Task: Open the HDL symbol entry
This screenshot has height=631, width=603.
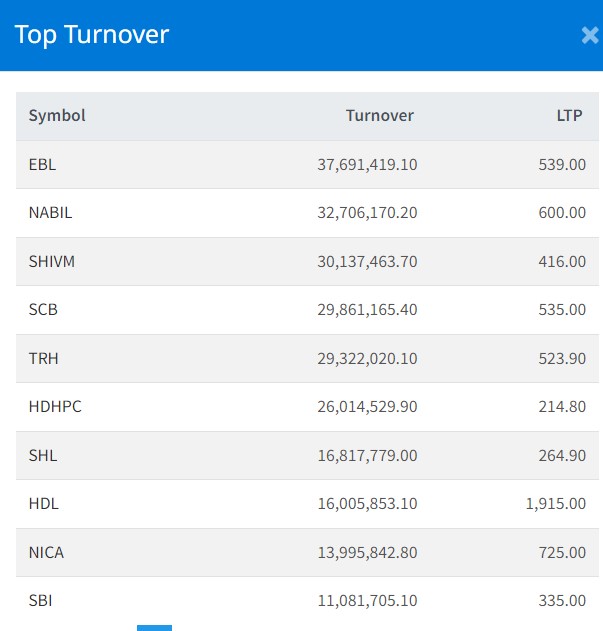Action: coord(44,503)
